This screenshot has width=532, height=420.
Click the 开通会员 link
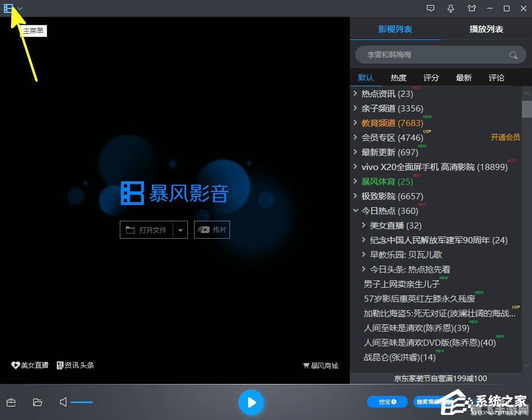click(x=505, y=137)
